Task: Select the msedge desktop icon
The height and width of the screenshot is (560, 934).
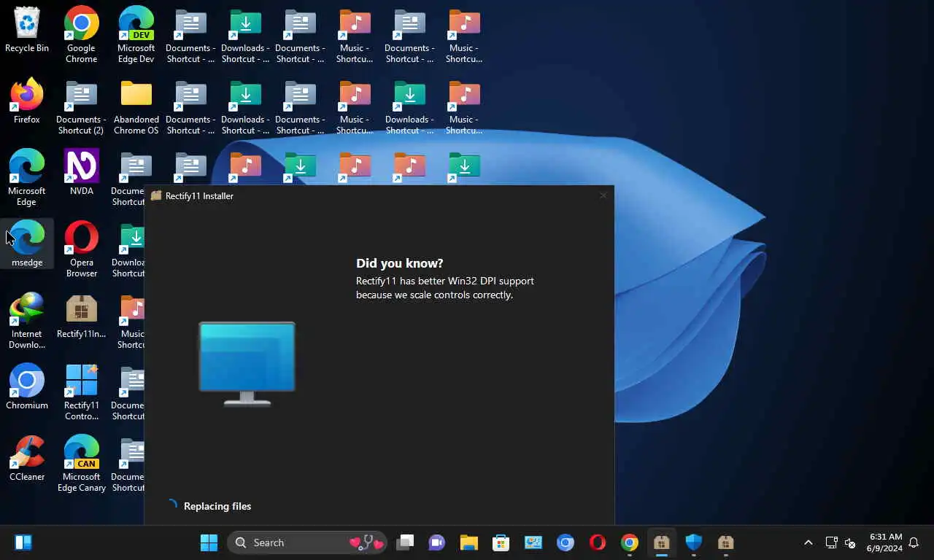Action: coord(27,244)
